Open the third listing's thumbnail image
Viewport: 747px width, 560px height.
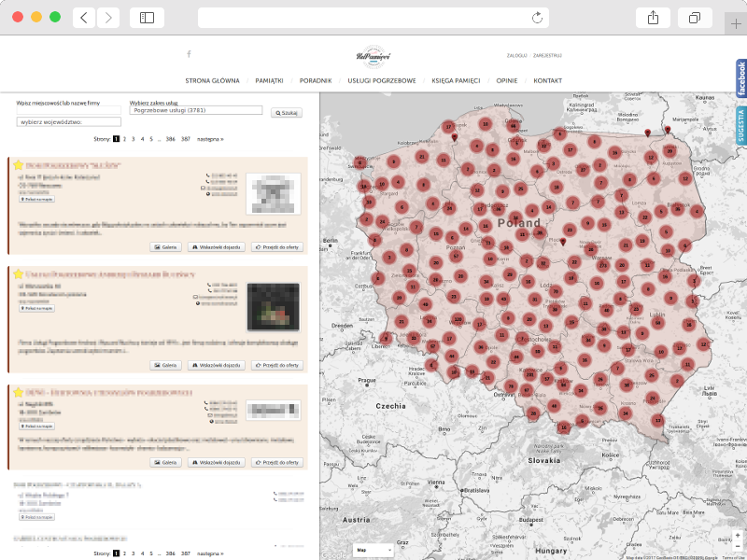point(274,410)
